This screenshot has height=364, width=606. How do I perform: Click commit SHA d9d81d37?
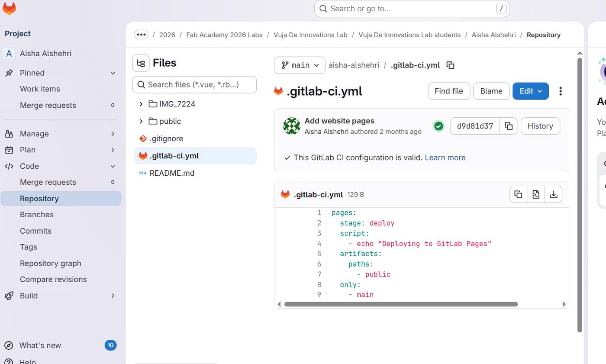(475, 126)
